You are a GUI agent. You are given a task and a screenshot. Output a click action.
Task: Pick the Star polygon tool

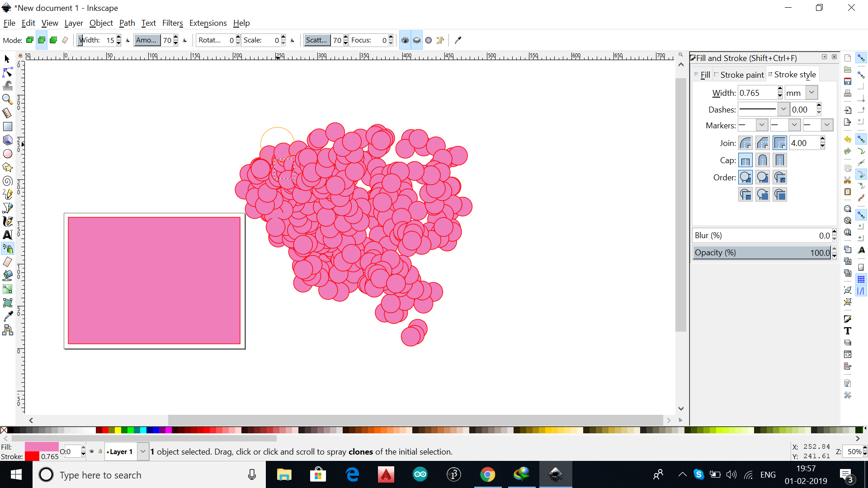(7, 167)
